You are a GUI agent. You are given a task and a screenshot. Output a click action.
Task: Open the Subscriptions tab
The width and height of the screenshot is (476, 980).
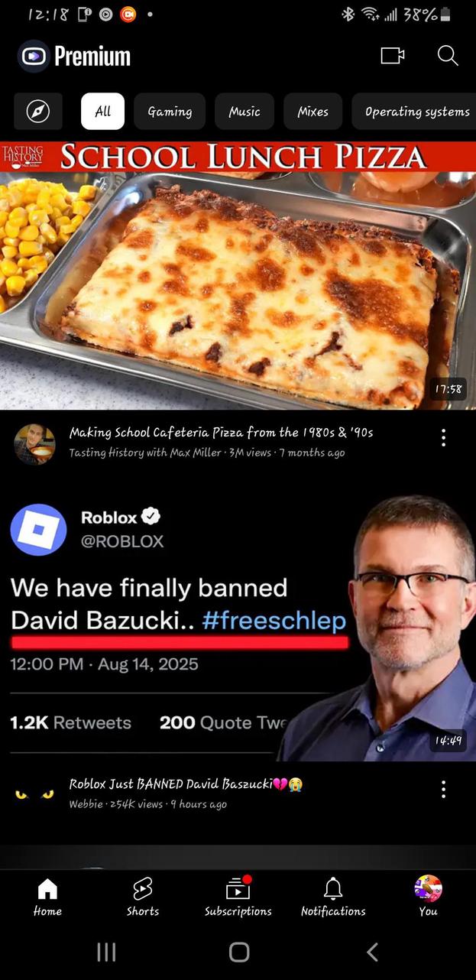point(238,897)
